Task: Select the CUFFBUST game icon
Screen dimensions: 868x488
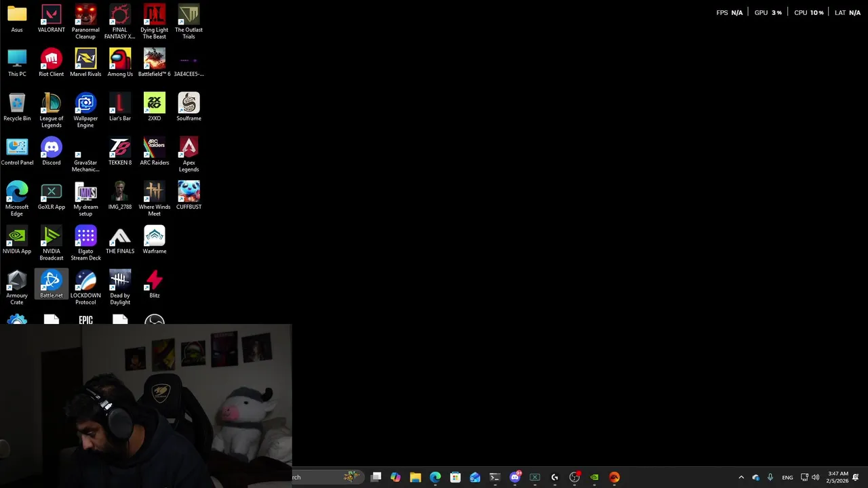Action: [189, 196]
